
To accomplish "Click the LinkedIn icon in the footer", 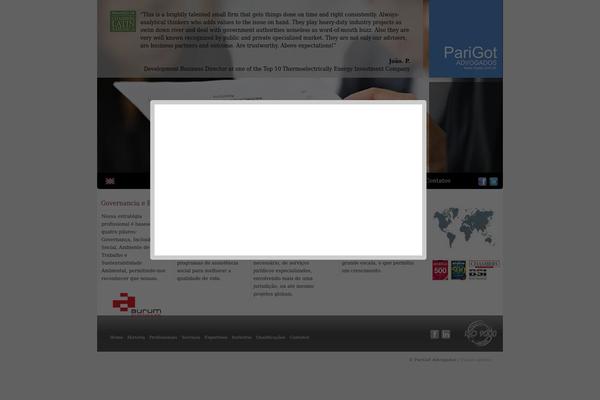I will 446,334.
